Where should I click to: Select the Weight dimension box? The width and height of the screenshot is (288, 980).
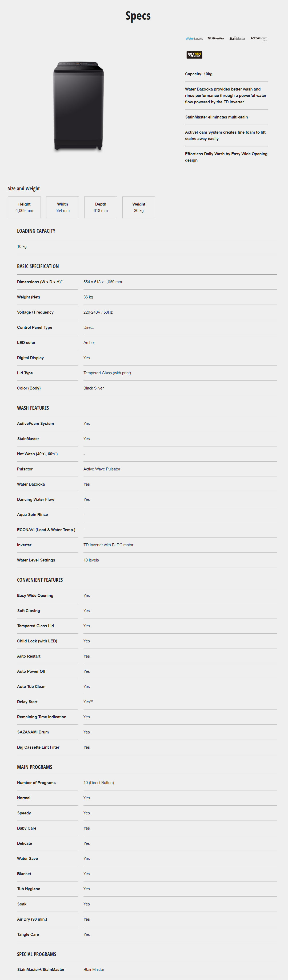[x=139, y=207]
